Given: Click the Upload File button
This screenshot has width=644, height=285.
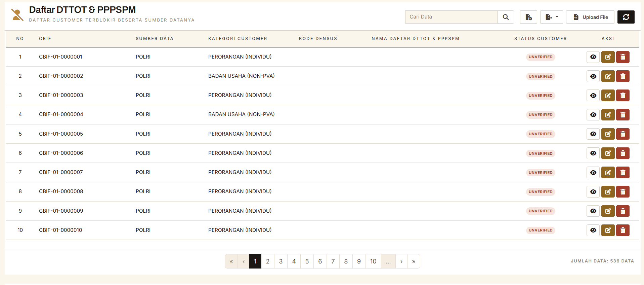Looking at the screenshot, I should coord(590,17).
